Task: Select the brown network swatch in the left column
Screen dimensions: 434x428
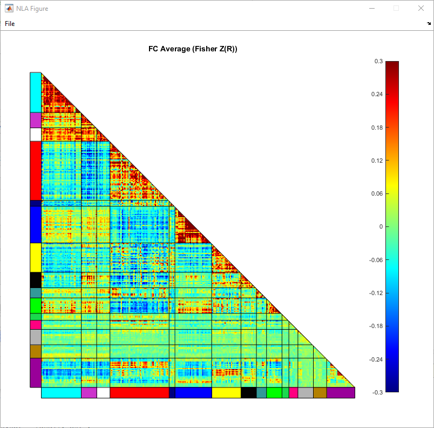Action: (36, 352)
